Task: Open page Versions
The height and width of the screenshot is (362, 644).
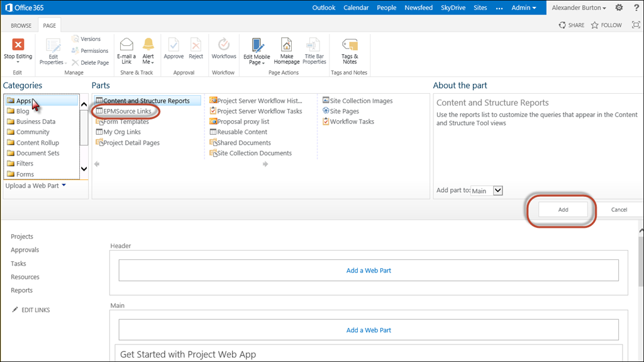Action: click(x=86, y=38)
